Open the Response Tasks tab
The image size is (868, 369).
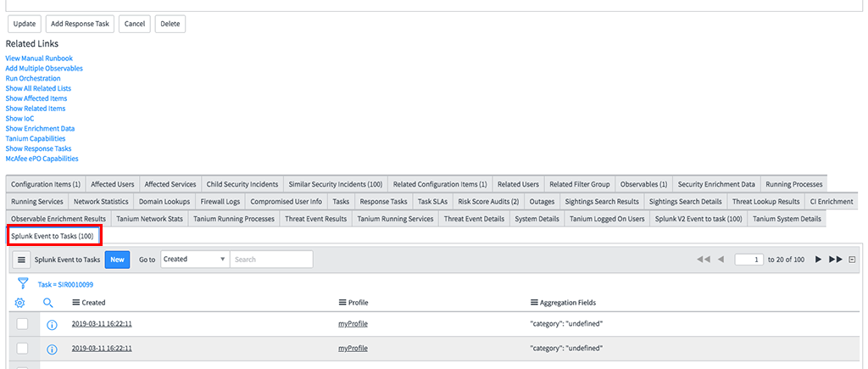384,202
